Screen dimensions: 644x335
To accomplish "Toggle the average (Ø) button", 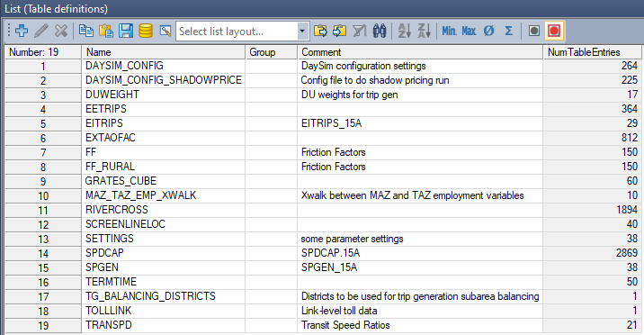I will pyautogui.click(x=488, y=31).
